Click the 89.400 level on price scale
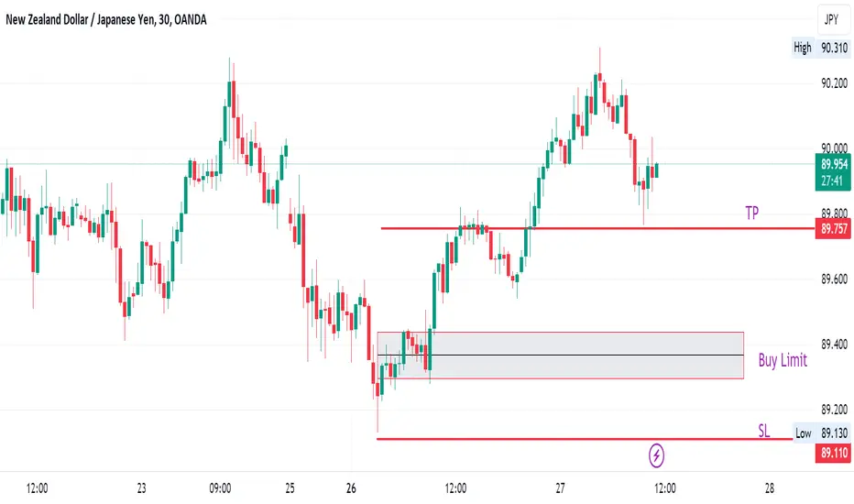854x504 pixels. pyautogui.click(x=835, y=345)
